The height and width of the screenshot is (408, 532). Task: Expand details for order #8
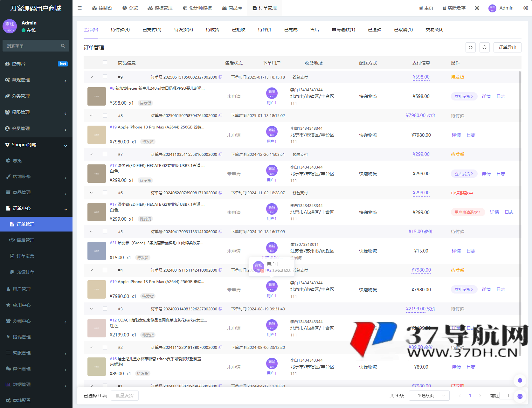point(91,115)
